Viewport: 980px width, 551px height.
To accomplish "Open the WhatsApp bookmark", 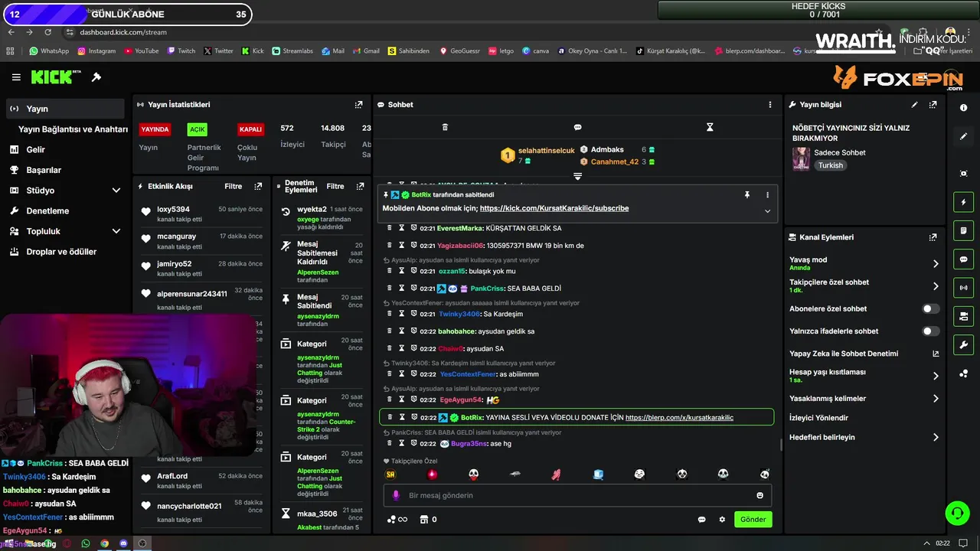I will click(x=49, y=51).
